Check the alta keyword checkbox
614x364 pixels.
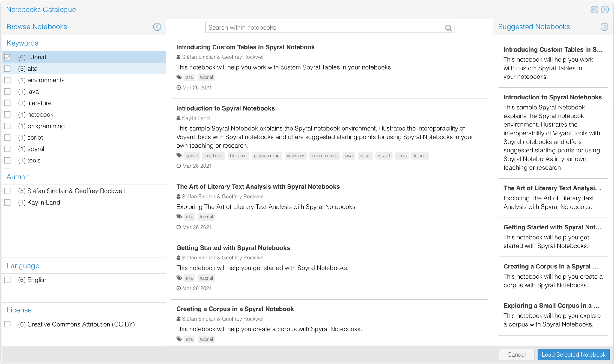[x=7, y=69]
